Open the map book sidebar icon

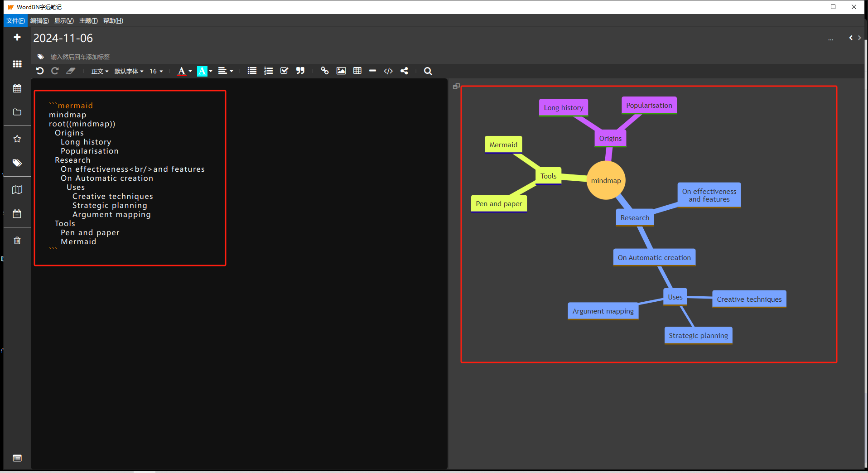tap(17, 190)
